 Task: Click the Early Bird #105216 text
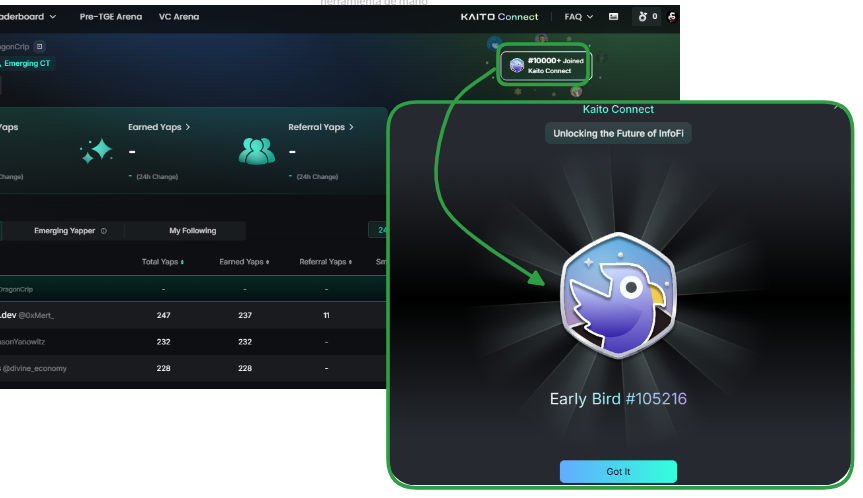[x=618, y=398]
